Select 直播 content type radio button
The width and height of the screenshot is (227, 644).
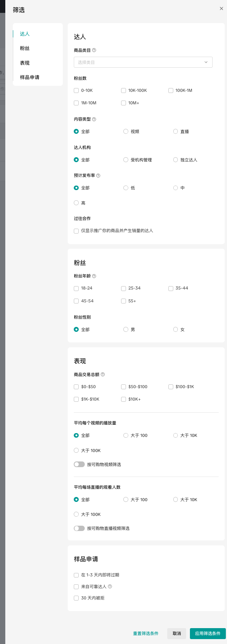click(x=176, y=132)
